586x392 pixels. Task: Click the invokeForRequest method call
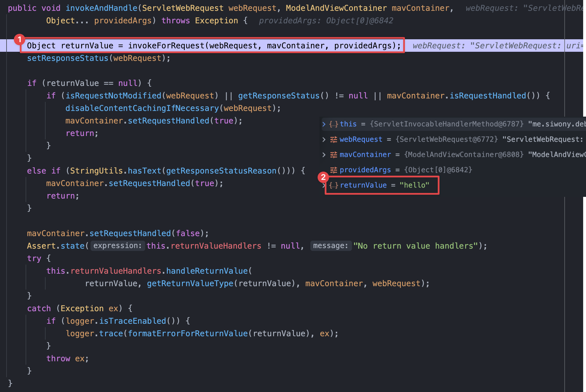coord(167,46)
